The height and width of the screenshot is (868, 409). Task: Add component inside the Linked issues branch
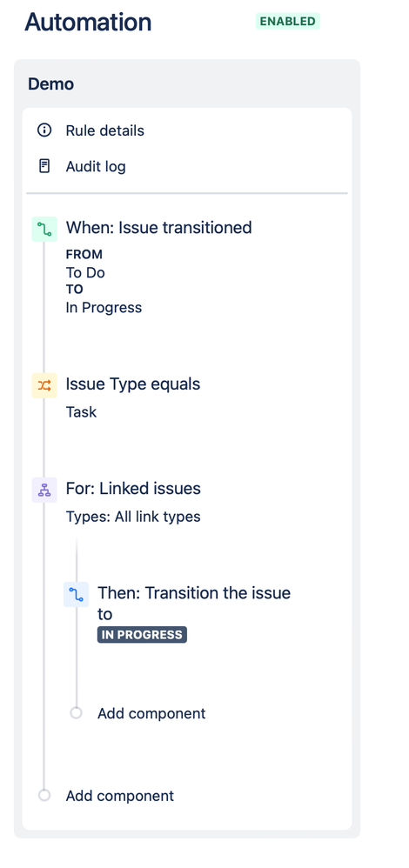click(x=151, y=713)
